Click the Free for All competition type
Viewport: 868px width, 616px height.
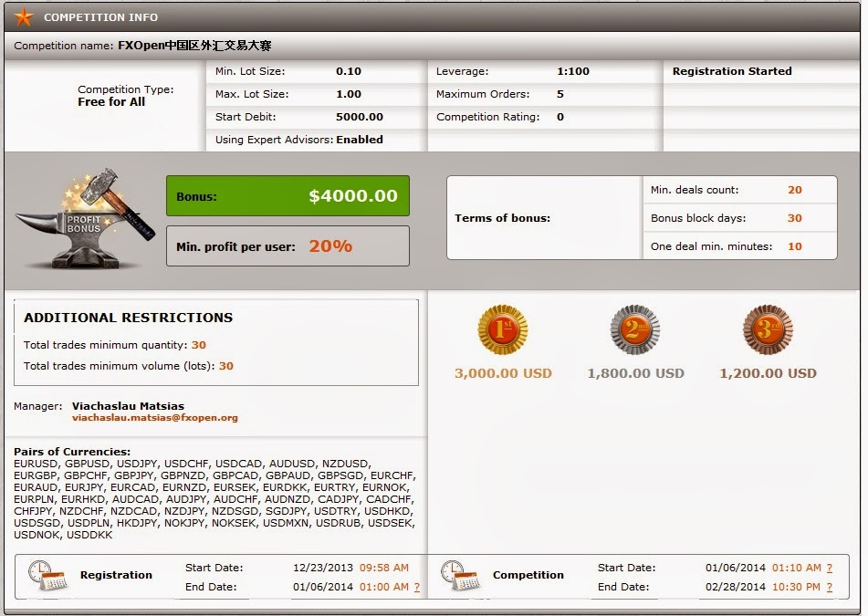pos(111,102)
